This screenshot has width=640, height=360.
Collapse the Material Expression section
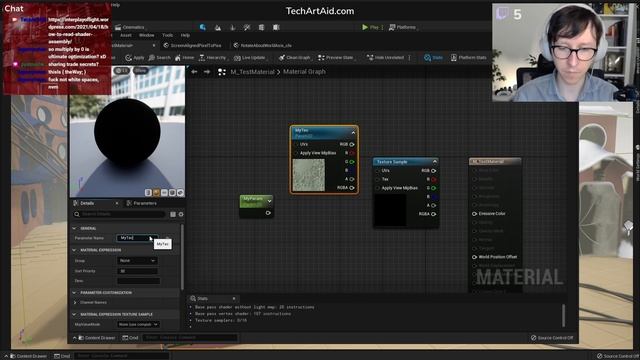74,250
